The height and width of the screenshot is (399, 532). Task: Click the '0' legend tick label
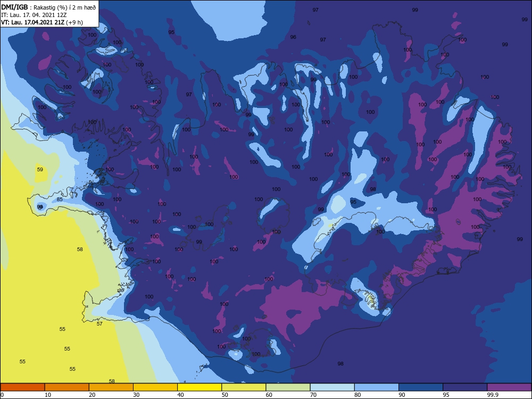(x=2, y=395)
